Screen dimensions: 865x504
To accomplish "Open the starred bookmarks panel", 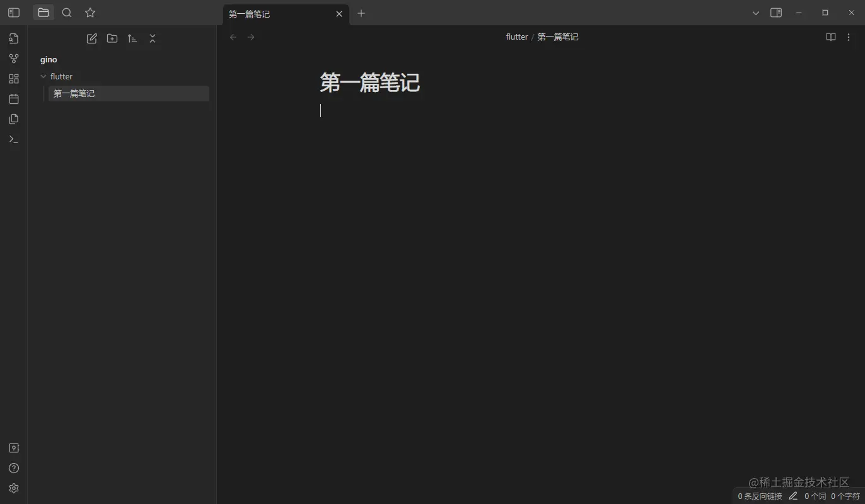I will (90, 13).
